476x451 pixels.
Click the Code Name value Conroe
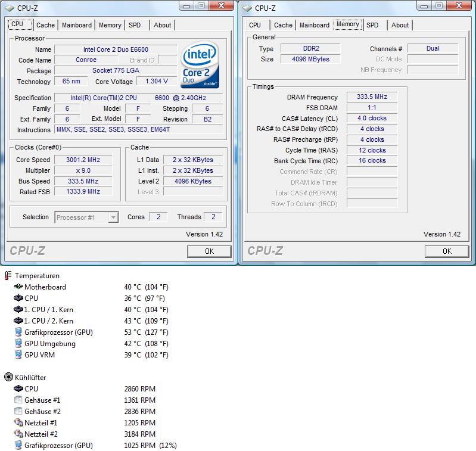pos(86,60)
